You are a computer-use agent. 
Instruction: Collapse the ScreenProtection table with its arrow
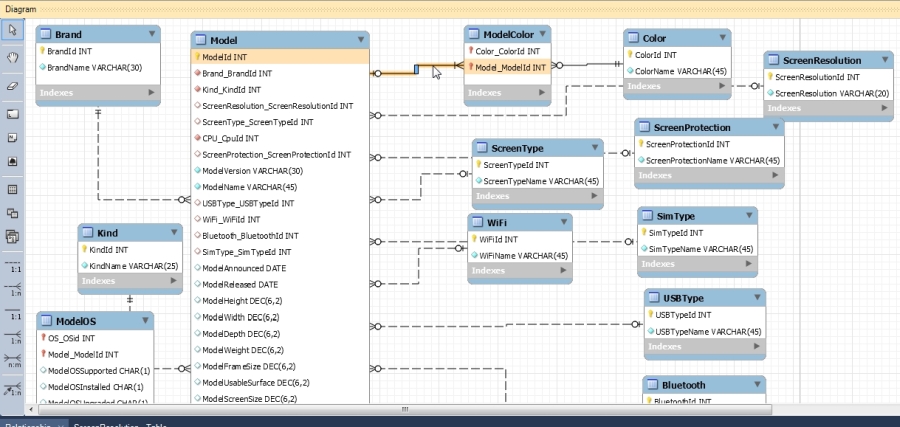point(775,127)
